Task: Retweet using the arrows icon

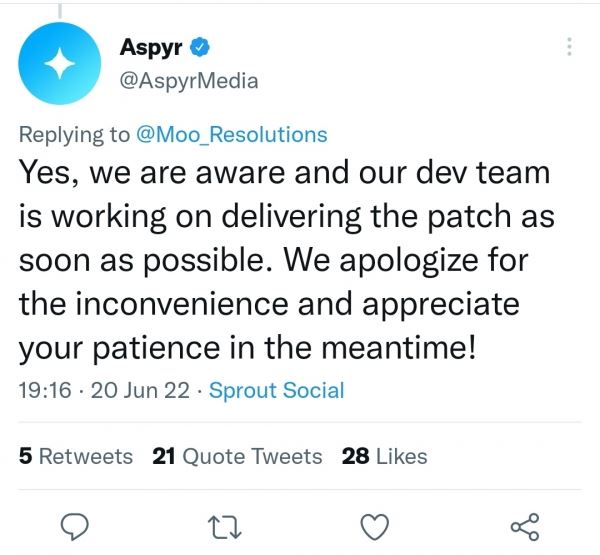Action: coord(225,527)
